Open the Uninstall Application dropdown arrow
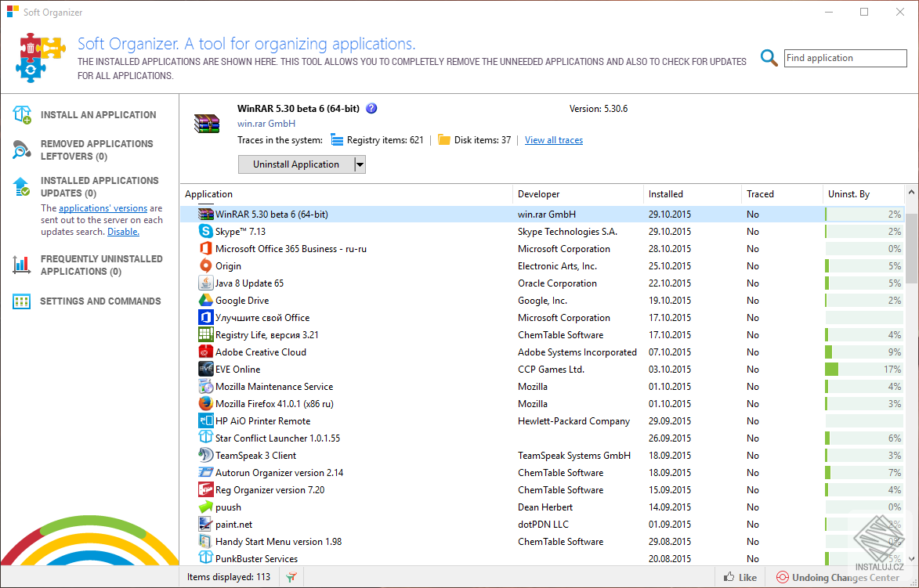This screenshot has height=588, width=919. (360, 164)
